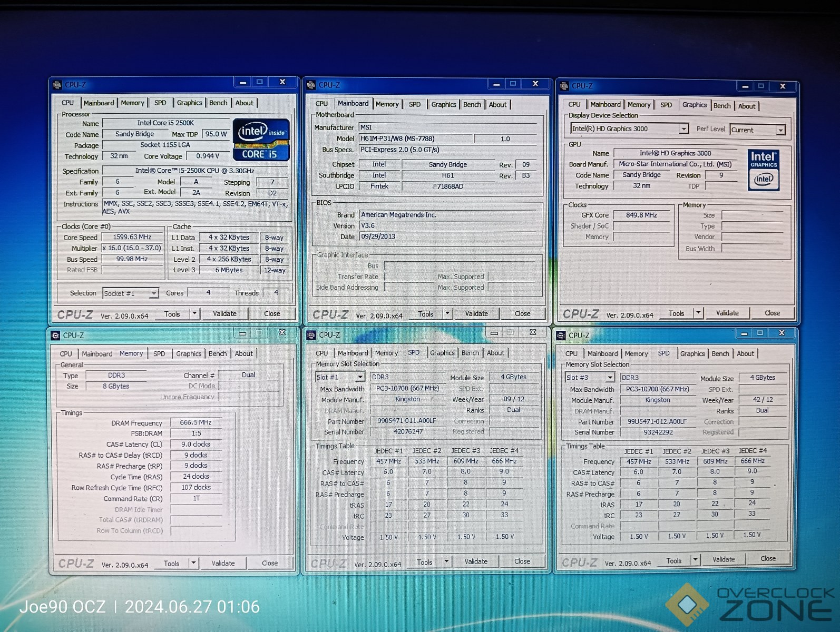Click Board Manuf. Micro-Star International field
The width and height of the screenshot is (840, 632).
(675, 164)
